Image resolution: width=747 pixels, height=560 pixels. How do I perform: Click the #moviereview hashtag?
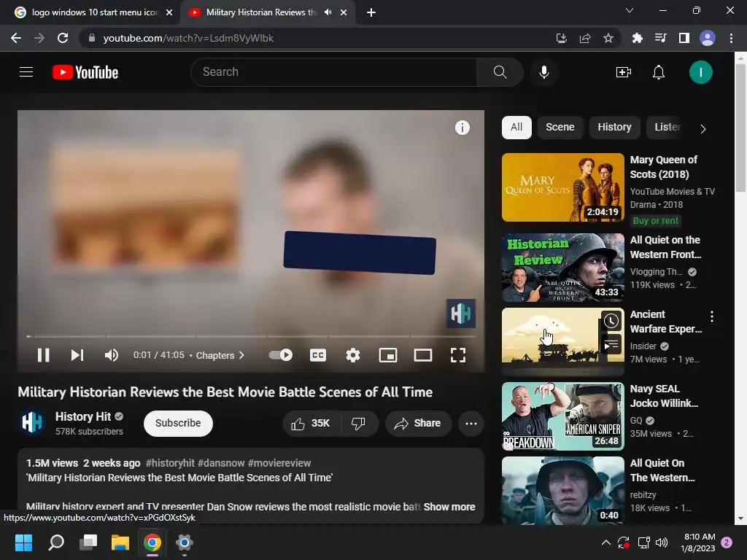point(279,463)
